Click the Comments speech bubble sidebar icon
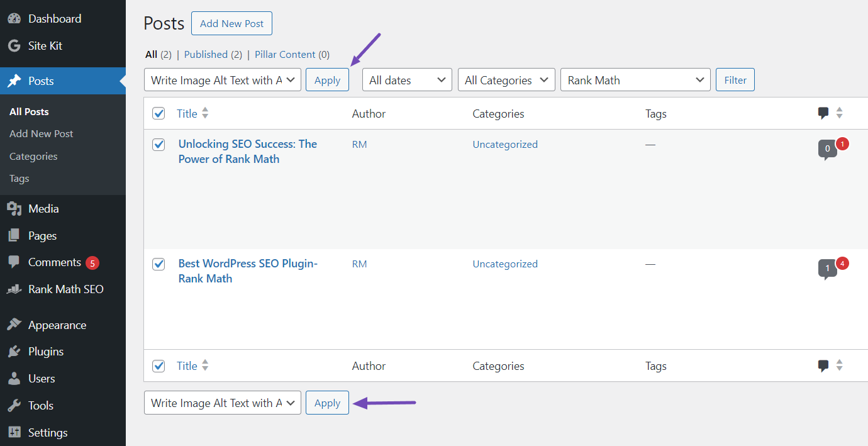Viewport: 868px width, 446px height. click(x=14, y=262)
